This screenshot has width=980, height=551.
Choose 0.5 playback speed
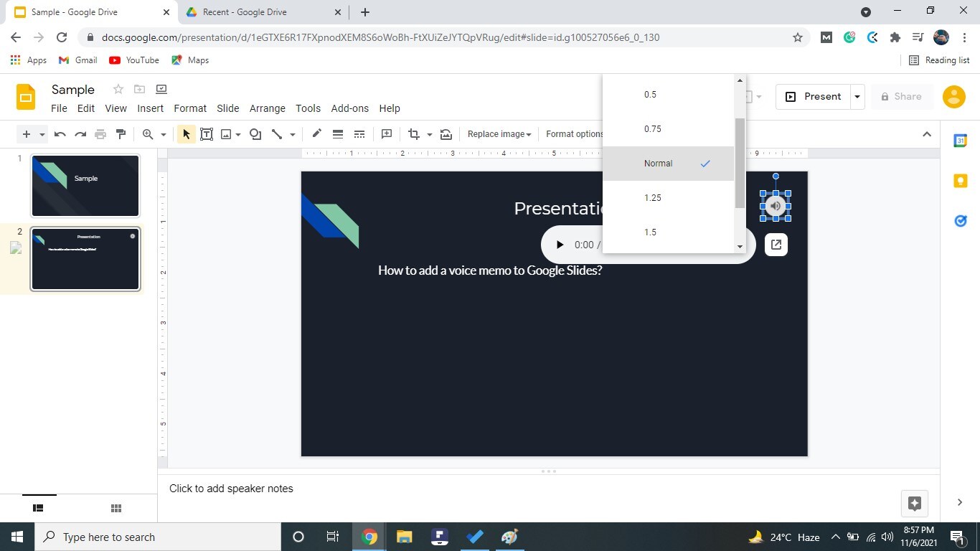[x=650, y=94]
